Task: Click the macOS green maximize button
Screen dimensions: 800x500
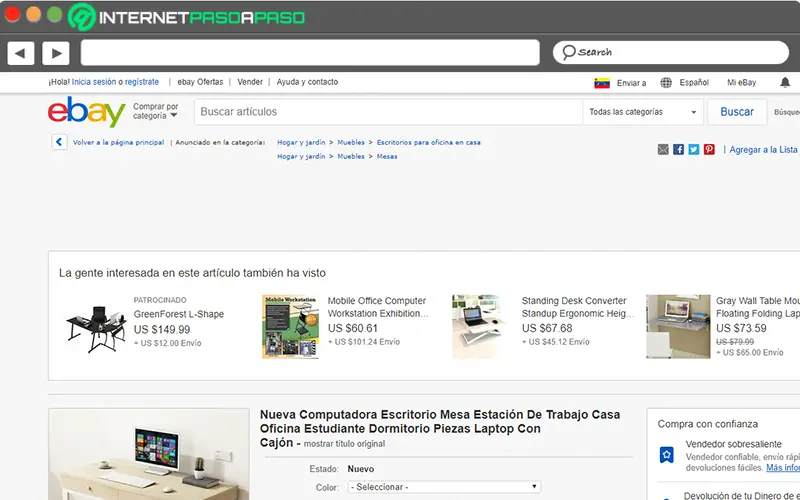Action: [x=54, y=14]
